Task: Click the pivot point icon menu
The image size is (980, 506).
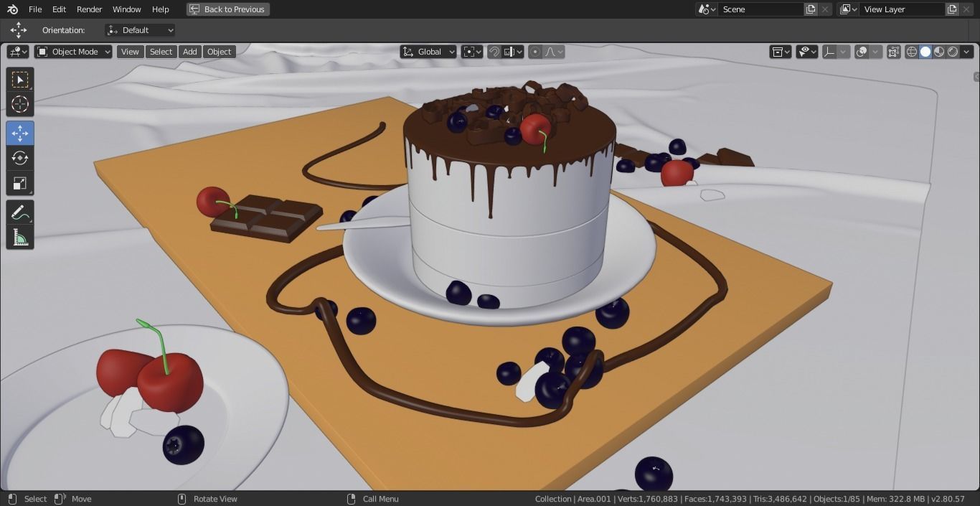Action: 472,52
